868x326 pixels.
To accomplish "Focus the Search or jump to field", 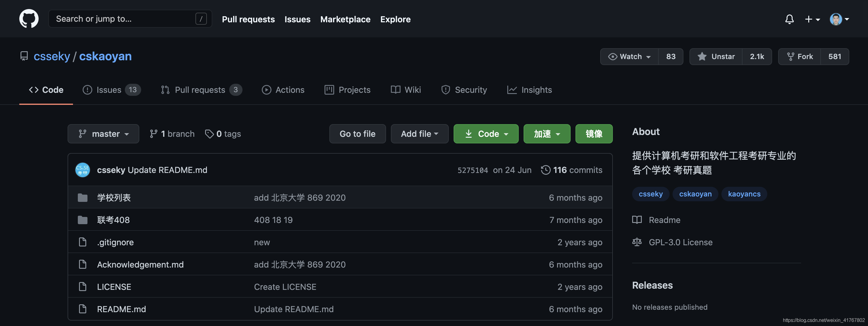I will pyautogui.click(x=130, y=19).
